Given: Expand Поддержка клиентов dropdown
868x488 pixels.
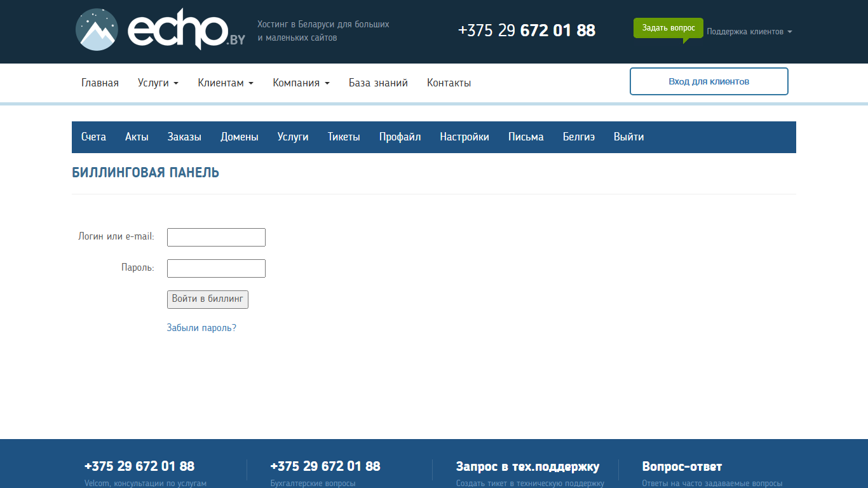Looking at the screenshot, I should pyautogui.click(x=749, y=32).
